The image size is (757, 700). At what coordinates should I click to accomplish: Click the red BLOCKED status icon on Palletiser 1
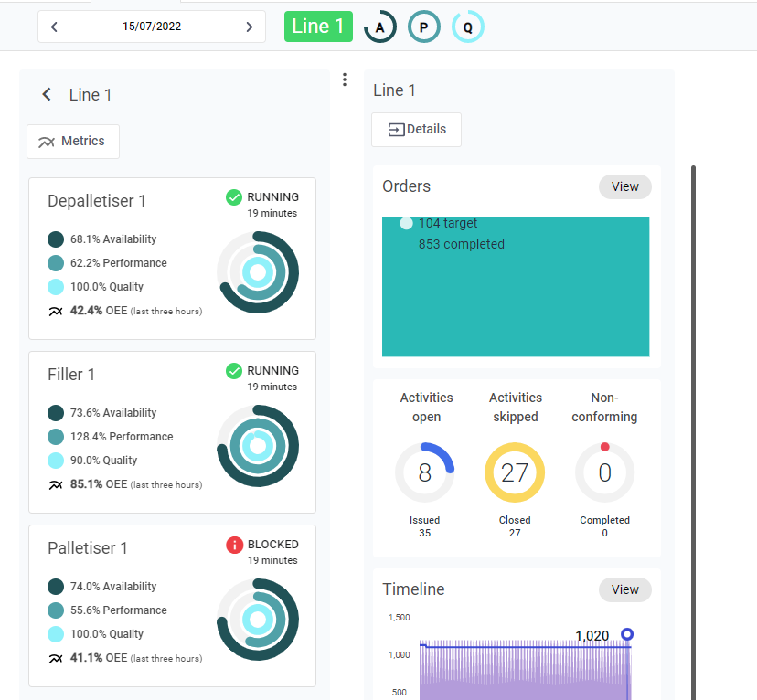coord(234,545)
